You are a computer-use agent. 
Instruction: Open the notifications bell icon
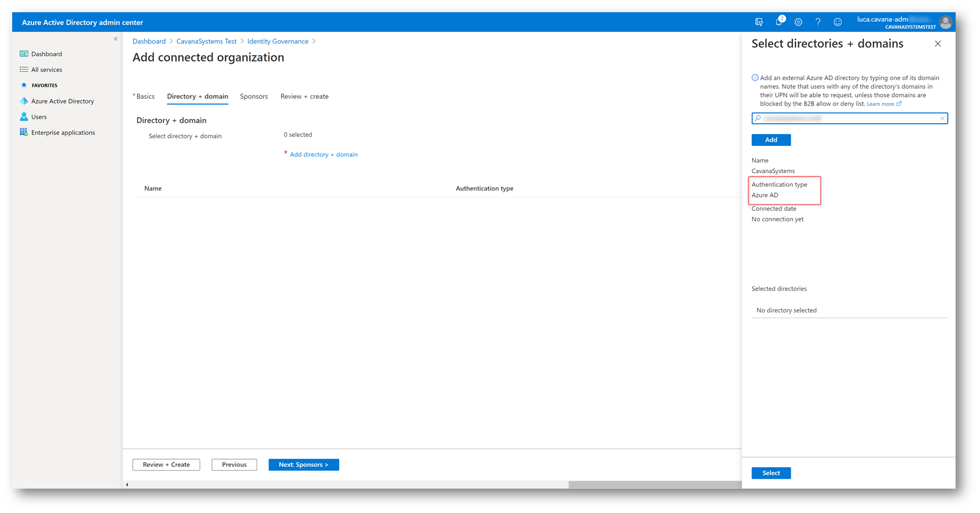click(x=779, y=21)
